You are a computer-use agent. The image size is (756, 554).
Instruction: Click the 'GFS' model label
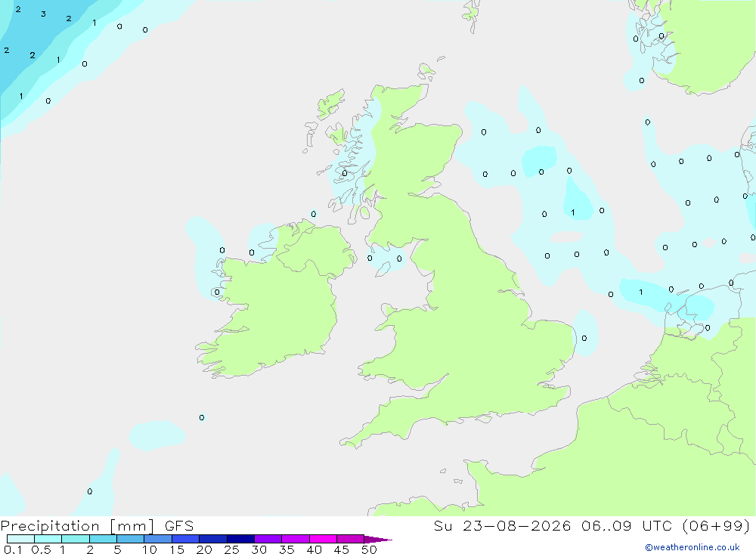pos(179,526)
